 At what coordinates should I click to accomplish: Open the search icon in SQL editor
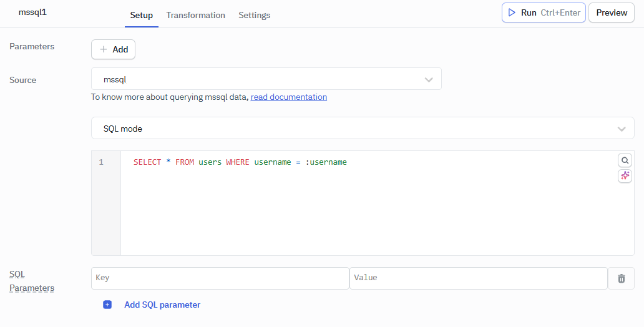click(x=625, y=160)
